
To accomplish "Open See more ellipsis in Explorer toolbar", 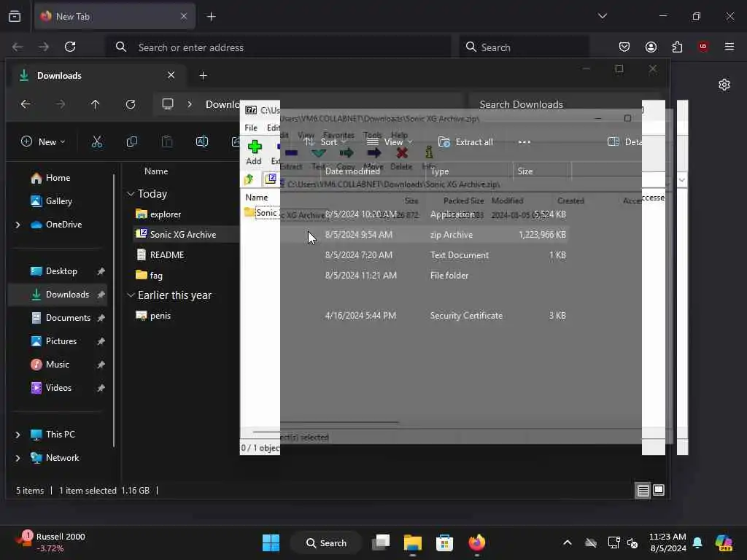I will coord(524,142).
